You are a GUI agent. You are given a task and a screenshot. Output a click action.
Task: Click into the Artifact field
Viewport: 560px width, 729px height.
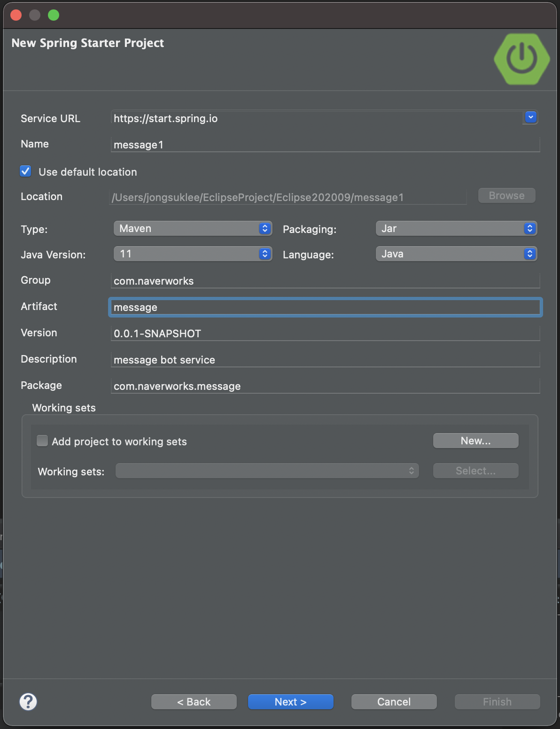326,307
